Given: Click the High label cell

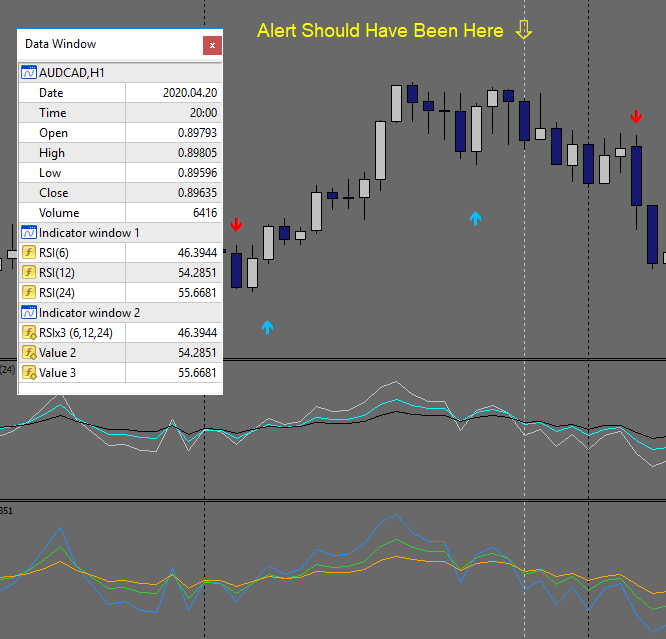Looking at the screenshot, I should [72, 153].
